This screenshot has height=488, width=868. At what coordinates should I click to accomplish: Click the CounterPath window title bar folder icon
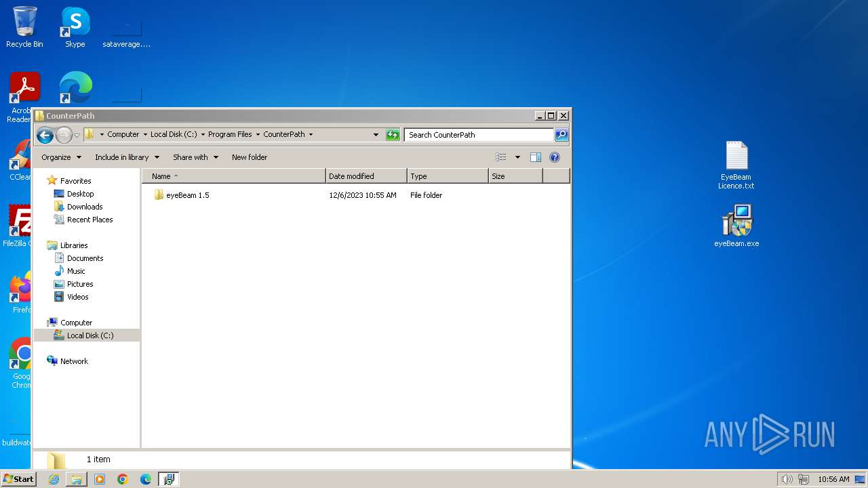39,116
